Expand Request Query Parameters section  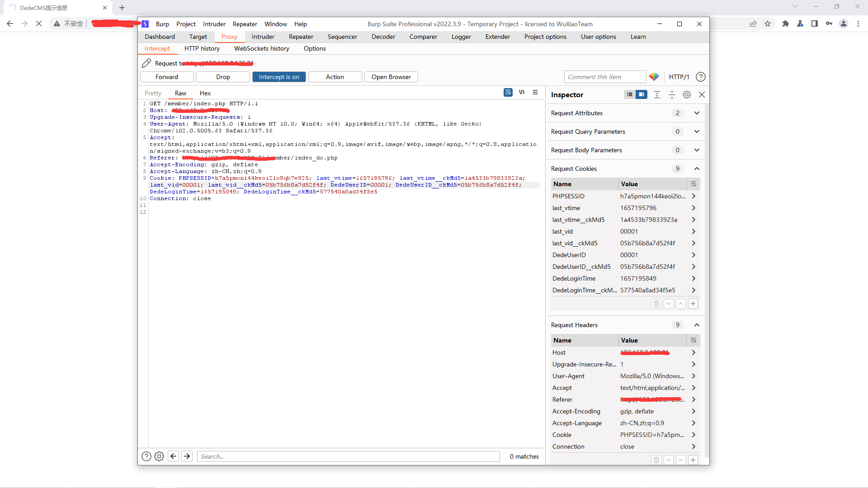697,131
